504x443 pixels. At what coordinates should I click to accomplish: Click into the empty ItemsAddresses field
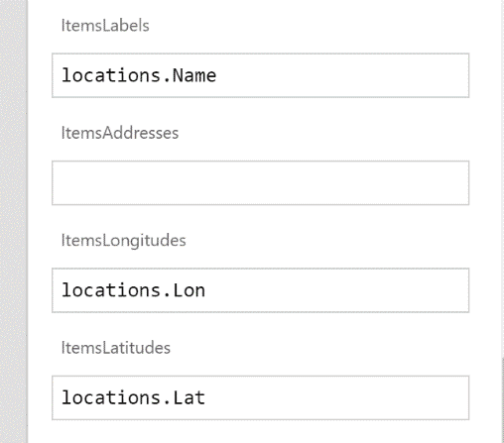click(260, 183)
